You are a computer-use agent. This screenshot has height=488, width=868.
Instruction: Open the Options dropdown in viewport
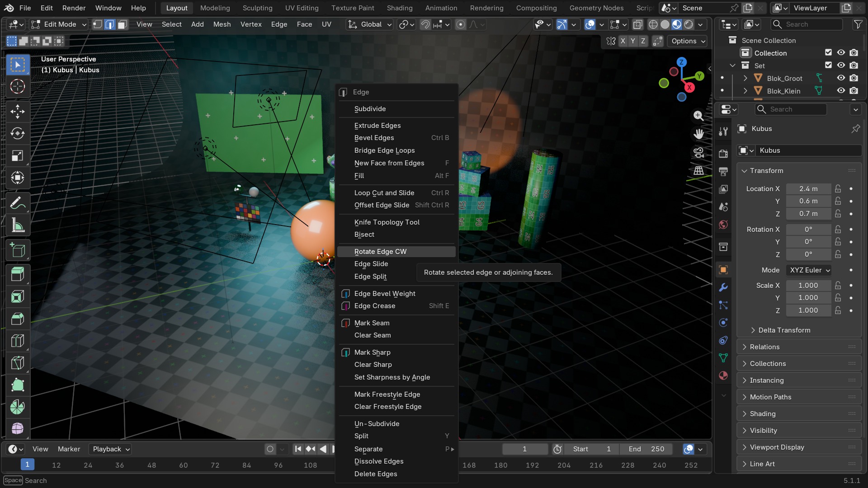pyautogui.click(x=688, y=41)
